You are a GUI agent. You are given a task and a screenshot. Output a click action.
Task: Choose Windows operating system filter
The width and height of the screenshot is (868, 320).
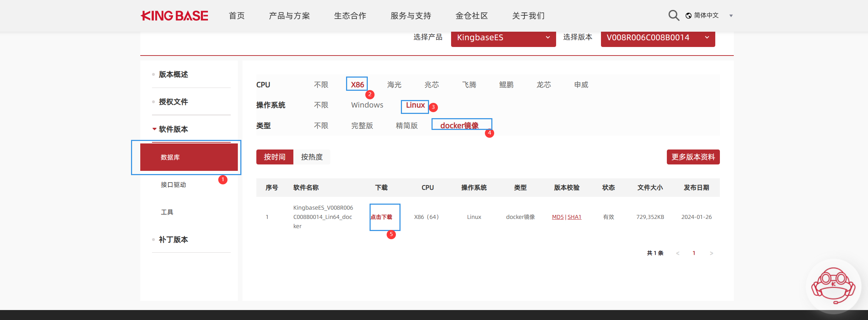point(367,105)
